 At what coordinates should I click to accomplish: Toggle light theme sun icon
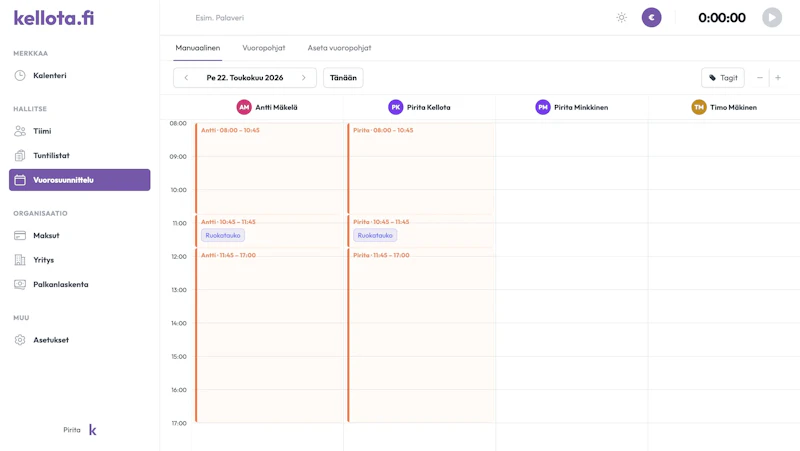[621, 17]
